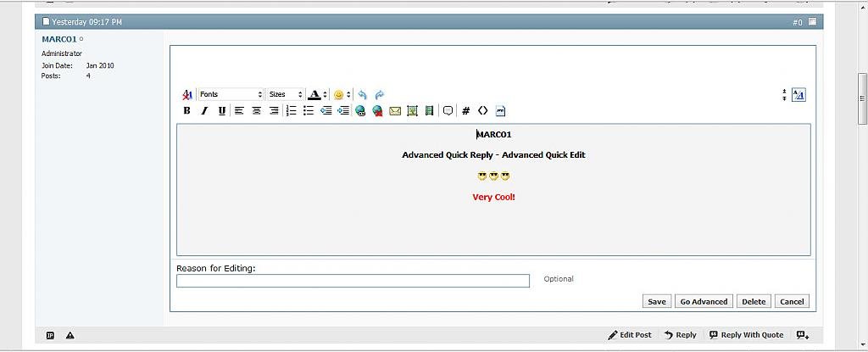868x352 pixels.
Task: Click the report post warning triangle icon
Action: click(x=70, y=335)
